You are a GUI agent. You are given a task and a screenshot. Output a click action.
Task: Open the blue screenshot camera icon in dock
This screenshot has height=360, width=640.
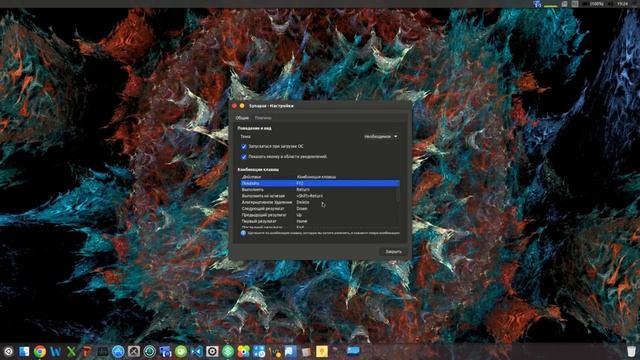(165, 351)
